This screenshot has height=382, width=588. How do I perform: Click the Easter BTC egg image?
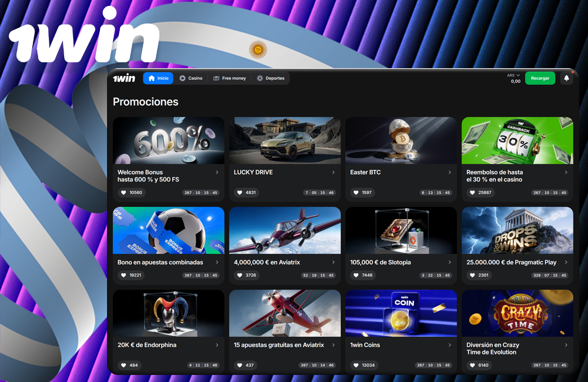tap(401, 140)
